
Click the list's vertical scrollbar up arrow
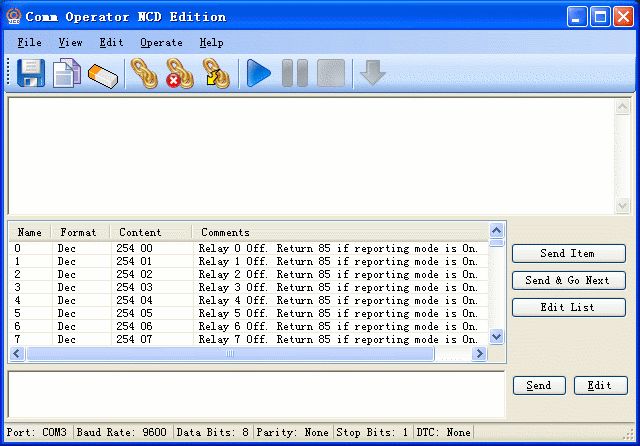tap(496, 231)
